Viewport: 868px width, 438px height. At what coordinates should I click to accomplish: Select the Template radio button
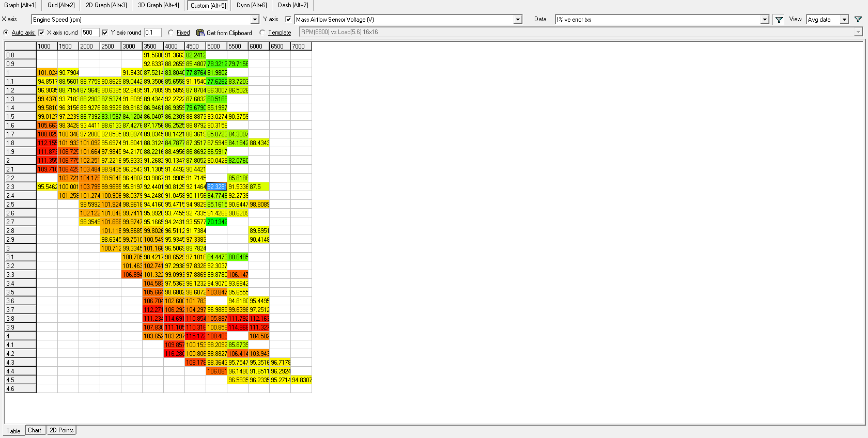point(262,33)
